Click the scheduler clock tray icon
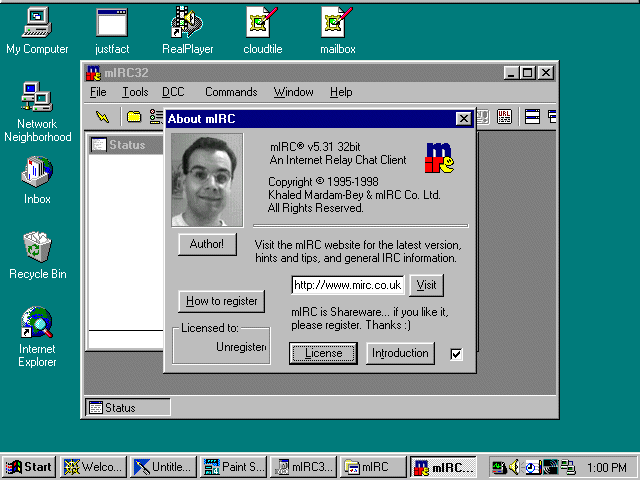The width and height of the screenshot is (640, 480). (532, 467)
